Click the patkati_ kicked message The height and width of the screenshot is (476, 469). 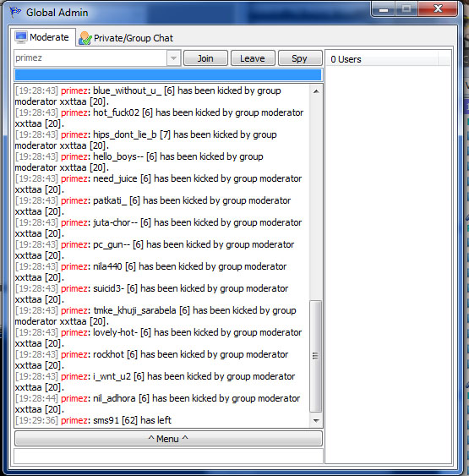(x=153, y=205)
